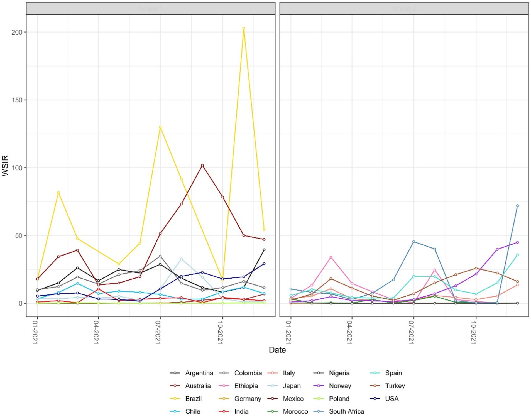Click the WSIR y-axis title
The height and width of the screenshot is (420, 531).
pos(5,166)
